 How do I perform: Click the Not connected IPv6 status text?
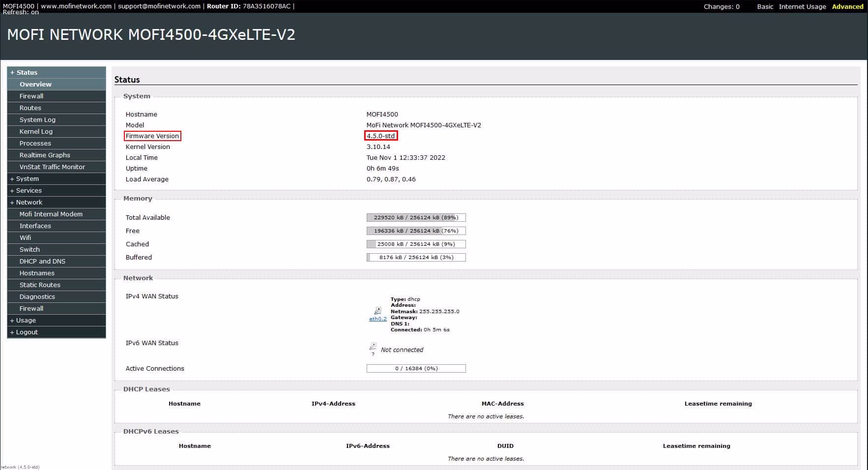click(402, 350)
